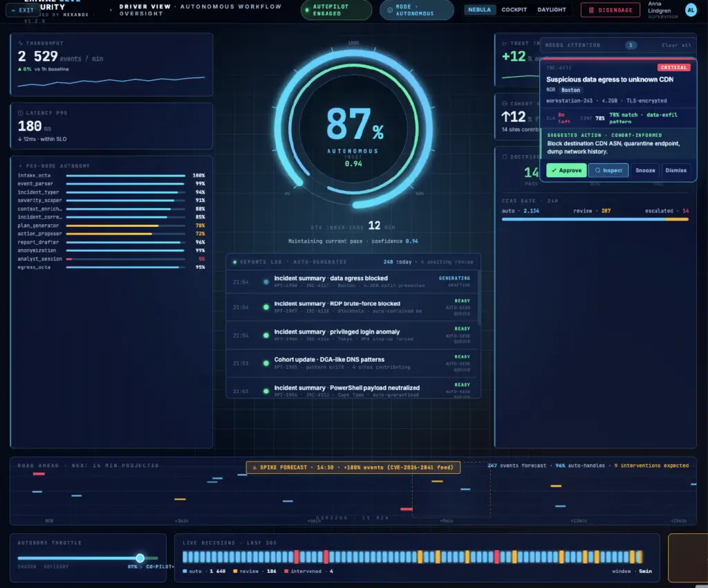Click the spike forecast warning triangle icon

pyautogui.click(x=254, y=468)
